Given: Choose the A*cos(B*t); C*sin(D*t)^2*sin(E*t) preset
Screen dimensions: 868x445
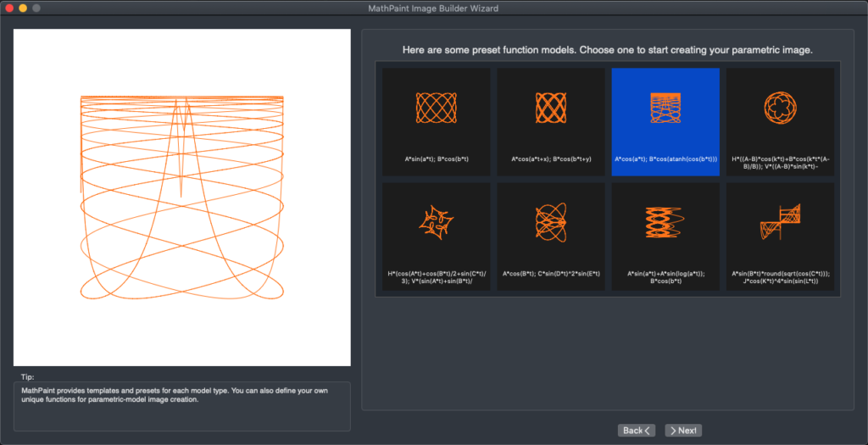Looking at the screenshot, I should (x=551, y=236).
